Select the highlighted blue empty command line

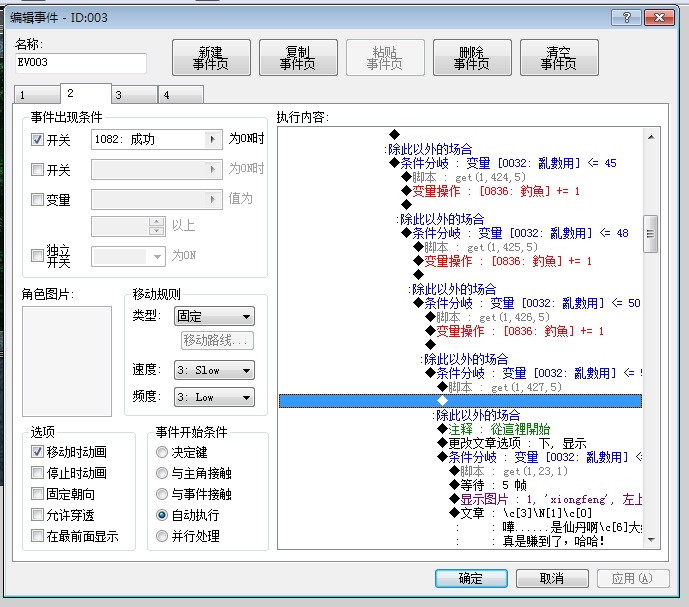(461, 401)
